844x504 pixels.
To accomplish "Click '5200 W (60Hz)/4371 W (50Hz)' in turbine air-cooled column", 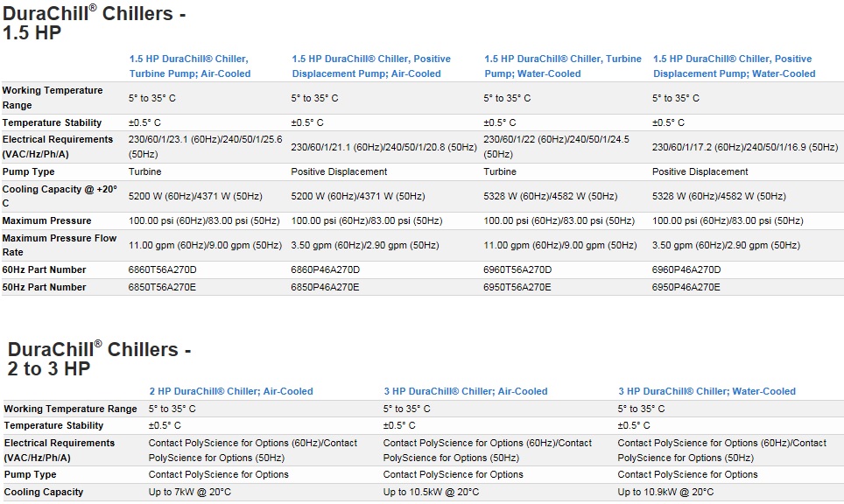I will (195, 196).
